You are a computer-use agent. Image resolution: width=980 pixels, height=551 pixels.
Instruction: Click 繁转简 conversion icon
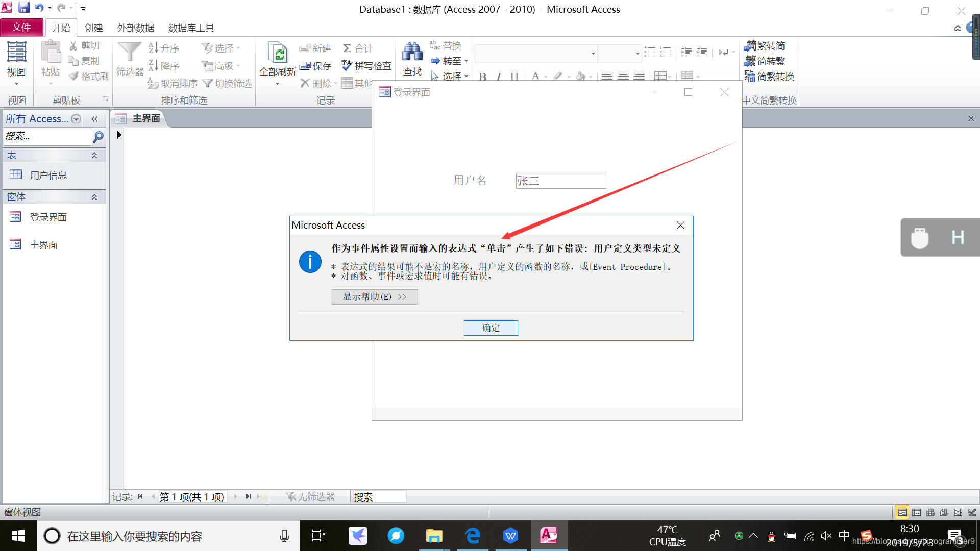750,46
